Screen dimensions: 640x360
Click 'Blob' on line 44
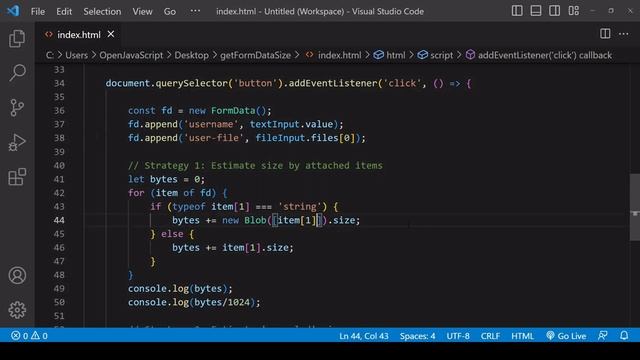(255, 220)
